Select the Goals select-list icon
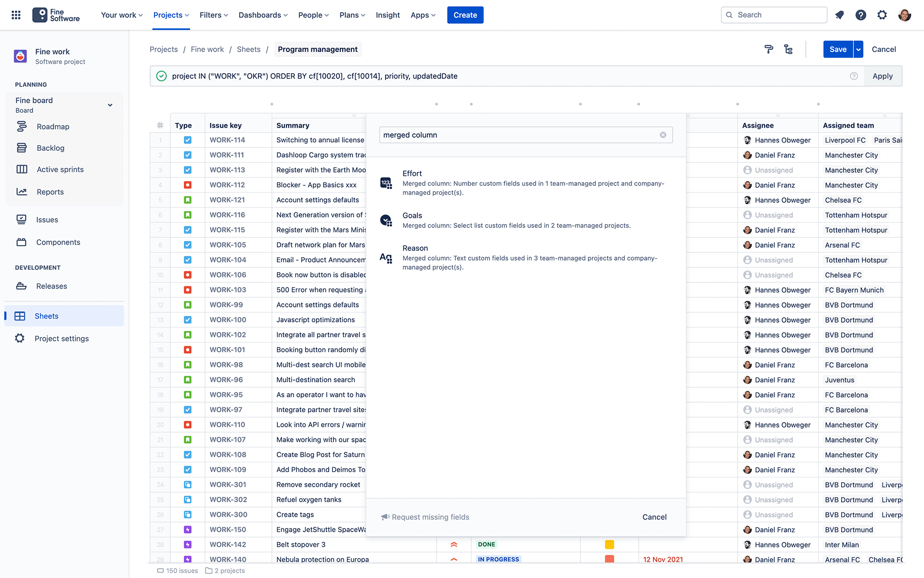The height and width of the screenshot is (578, 924). pos(386,221)
